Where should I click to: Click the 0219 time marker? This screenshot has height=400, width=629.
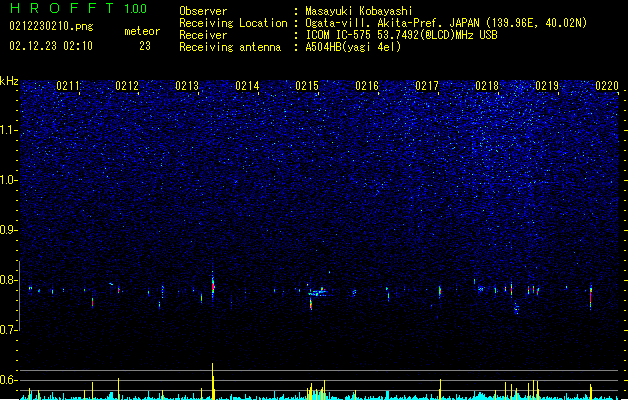(x=547, y=86)
